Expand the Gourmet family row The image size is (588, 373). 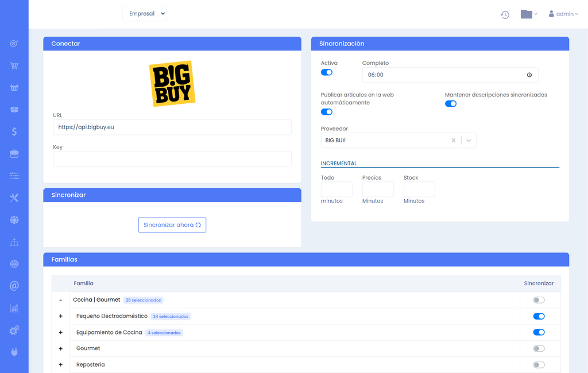pyautogui.click(x=60, y=349)
